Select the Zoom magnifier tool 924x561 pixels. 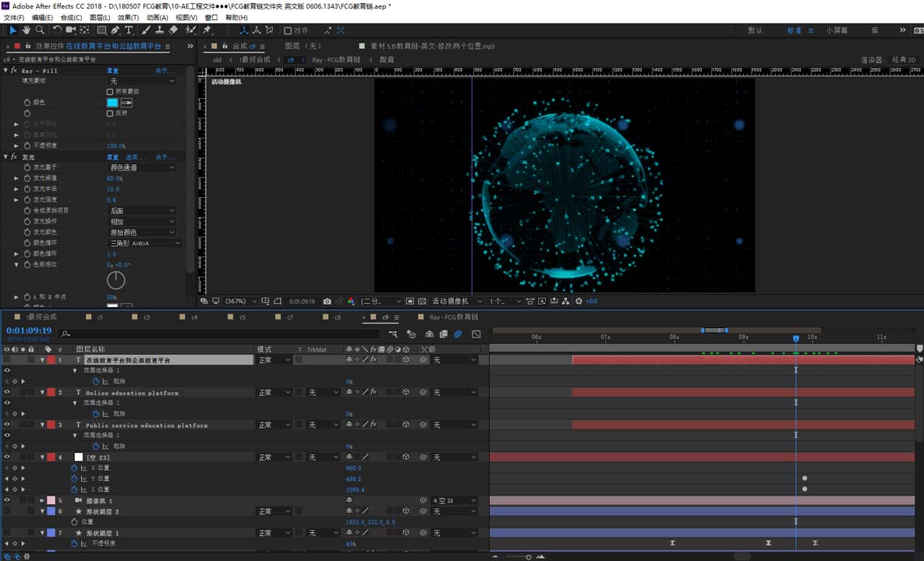[39, 30]
